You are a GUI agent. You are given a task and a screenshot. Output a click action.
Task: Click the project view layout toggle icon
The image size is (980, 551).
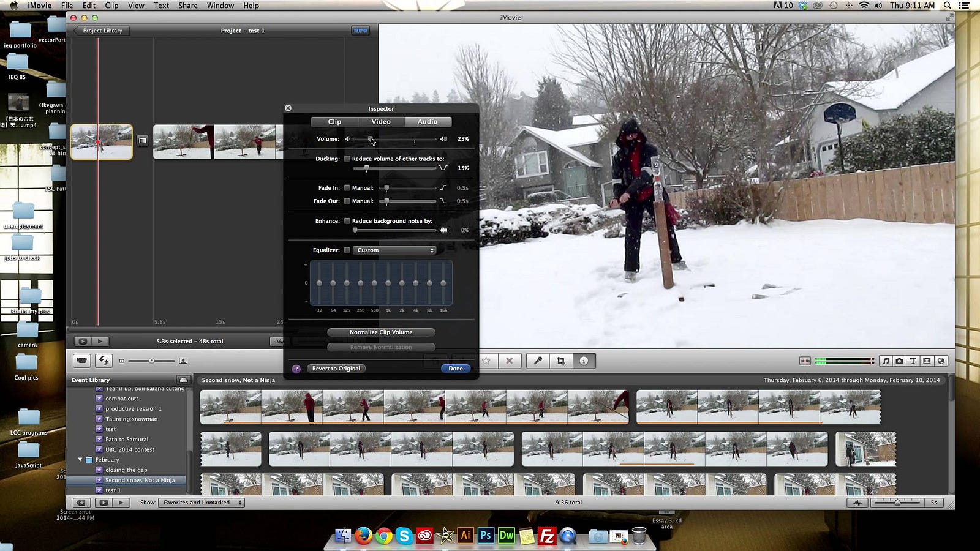[x=360, y=30]
